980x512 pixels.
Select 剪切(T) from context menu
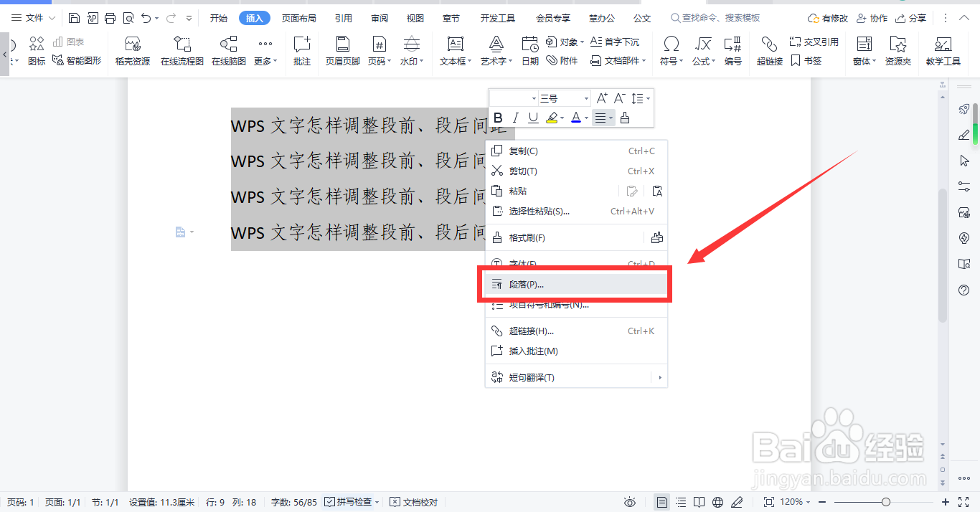[577, 171]
